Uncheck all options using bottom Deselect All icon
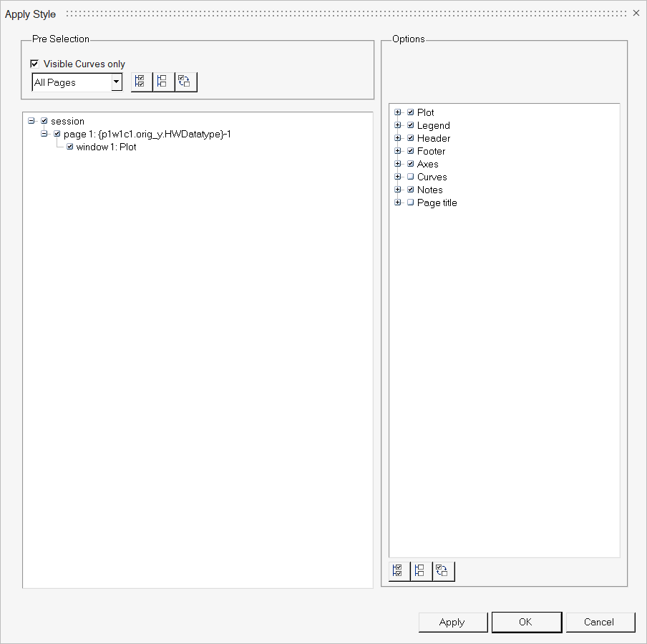 [421, 571]
